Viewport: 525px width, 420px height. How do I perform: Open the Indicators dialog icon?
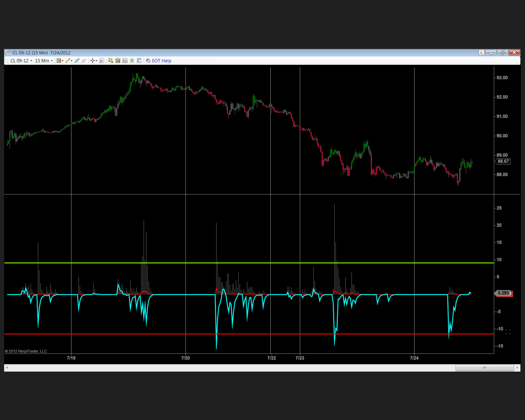125,61
